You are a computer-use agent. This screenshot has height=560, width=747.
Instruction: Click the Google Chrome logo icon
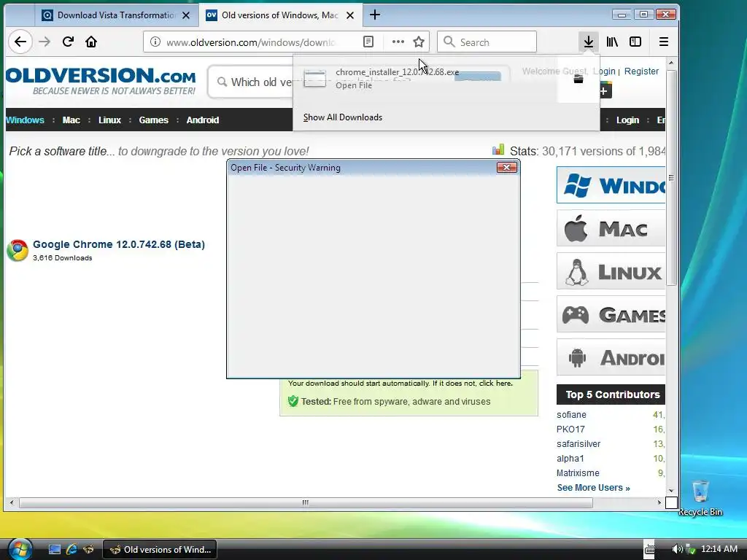pyautogui.click(x=18, y=250)
